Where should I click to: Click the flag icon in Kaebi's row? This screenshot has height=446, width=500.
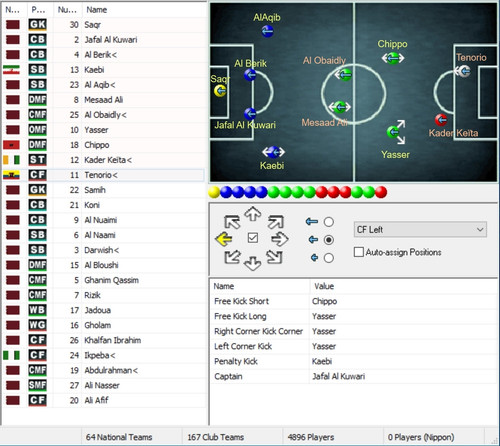11,70
